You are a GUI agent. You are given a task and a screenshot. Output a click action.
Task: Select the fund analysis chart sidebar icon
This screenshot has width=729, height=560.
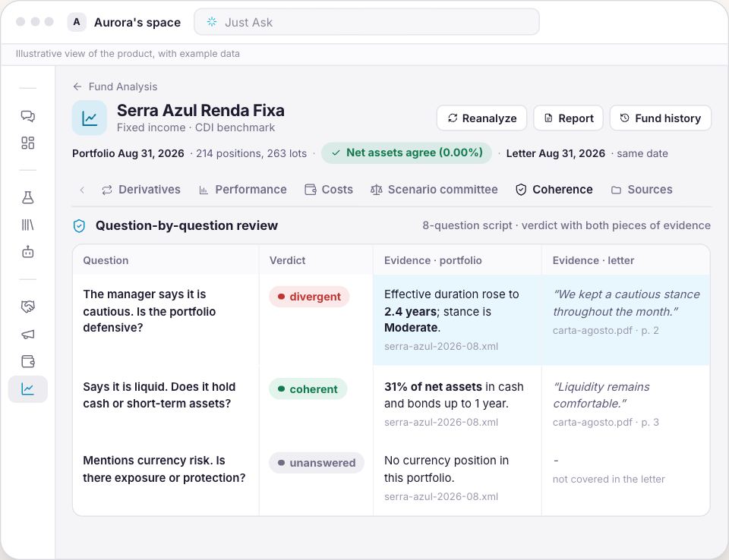(28, 389)
